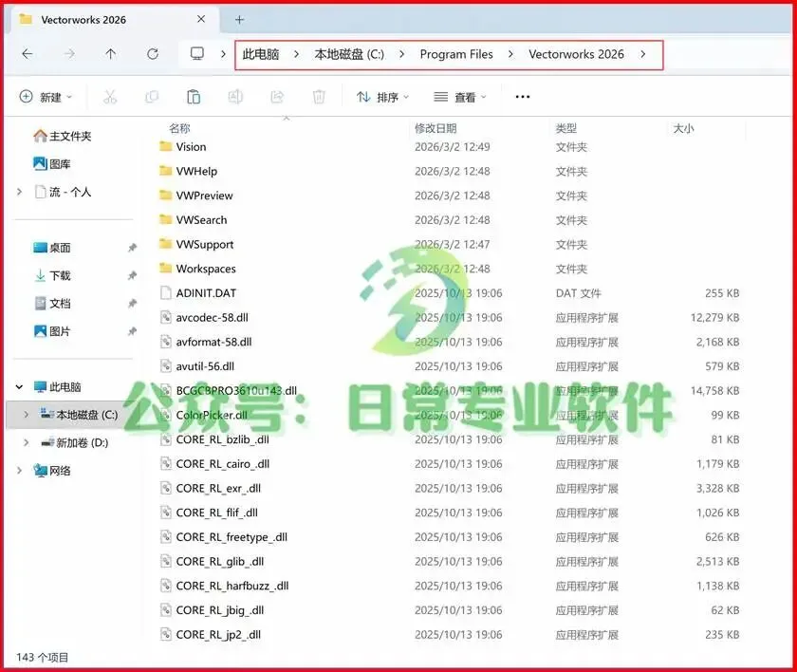Open 主文件夹 in the sidebar
The image size is (797, 672).
click(63, 137)
